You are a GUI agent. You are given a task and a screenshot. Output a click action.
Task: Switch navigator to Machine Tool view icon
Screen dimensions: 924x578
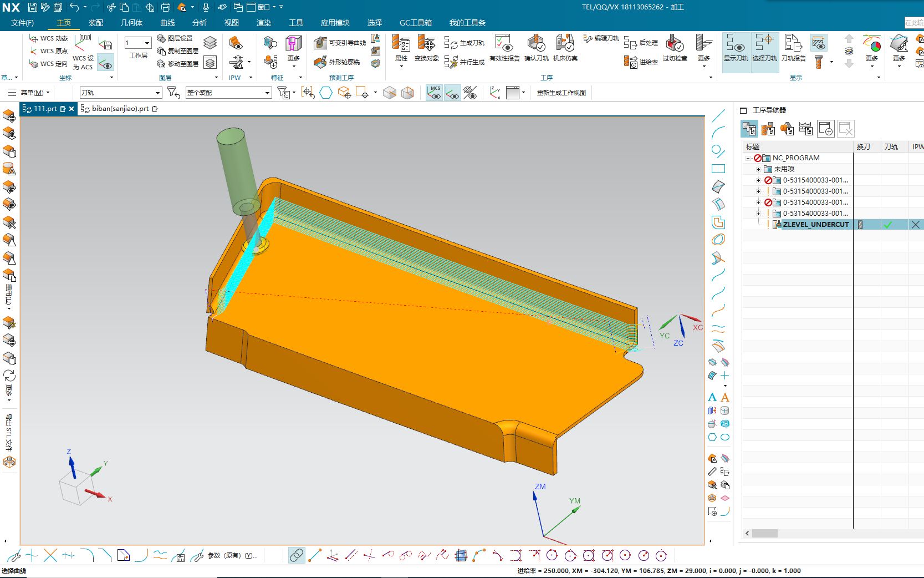click(768, 129)
